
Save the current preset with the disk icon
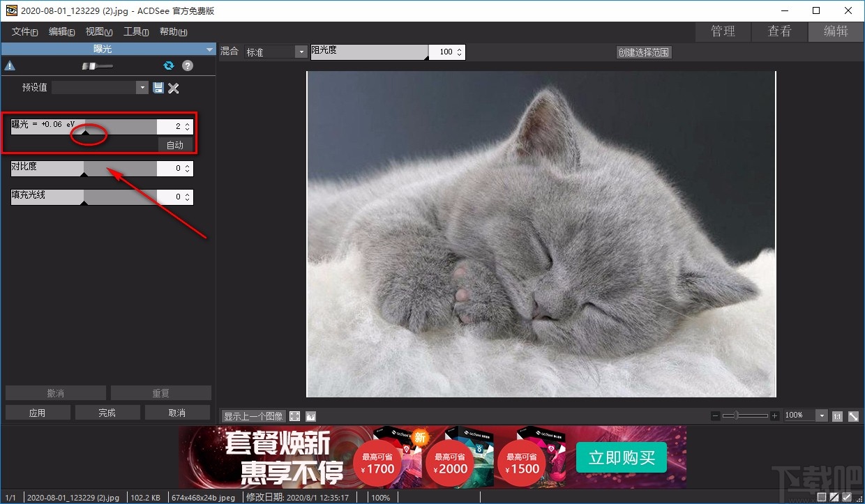(158, 88)
